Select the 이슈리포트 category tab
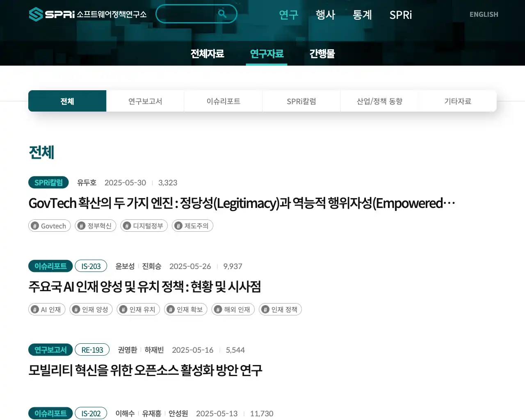Image resolution: width=525 pixels, height=420 pixels. point(224,101)
